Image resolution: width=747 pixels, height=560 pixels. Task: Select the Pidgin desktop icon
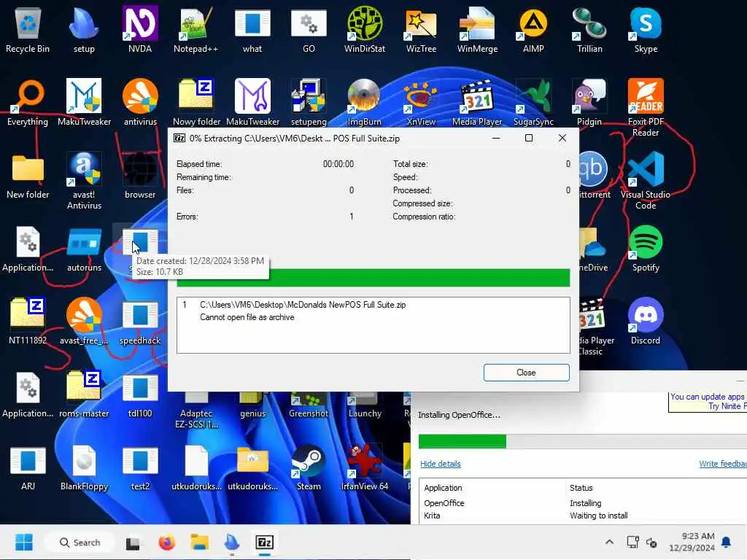point(589,102)
